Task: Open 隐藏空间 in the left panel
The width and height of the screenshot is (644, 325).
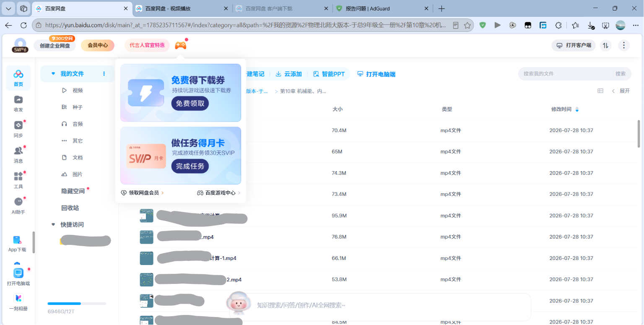Action: pyautogui.click(x=73, y=191)
